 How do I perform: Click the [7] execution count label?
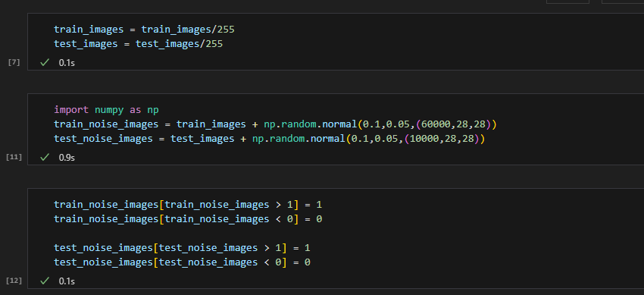pos(14,63)
